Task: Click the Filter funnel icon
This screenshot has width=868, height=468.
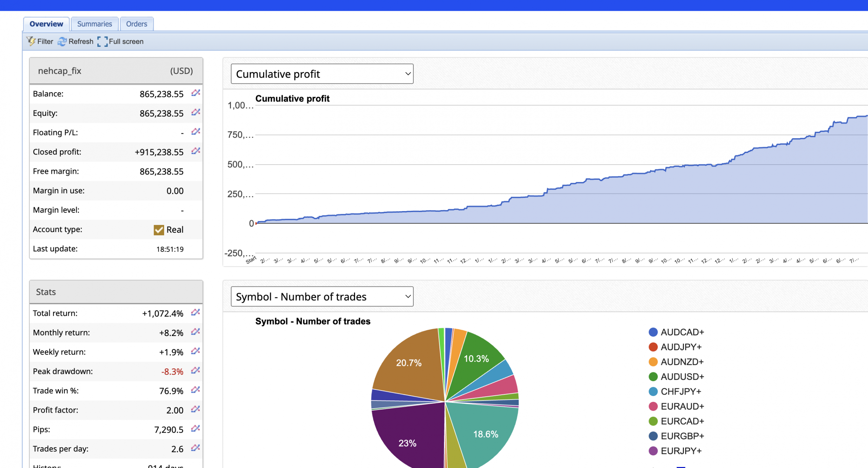Action: [x=31, y=41]
